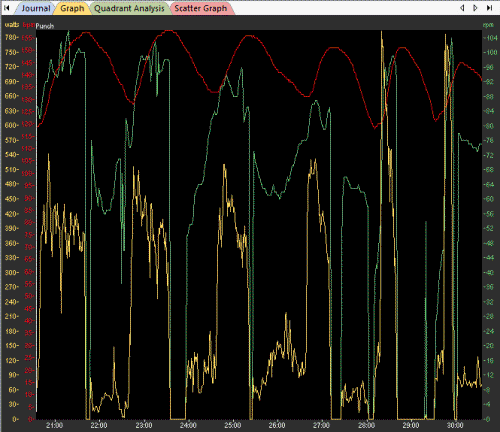Image resolution: width=500 pixels, height=432 pixels.
Task: Click the Punch label above graph
Action: (45, 26)
